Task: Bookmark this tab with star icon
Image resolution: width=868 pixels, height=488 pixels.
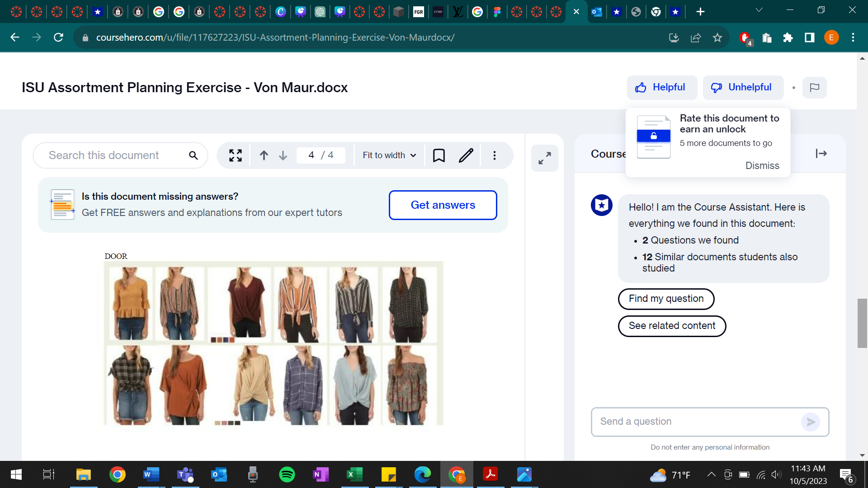Action: pyautogui.click(x=717, y=38)
